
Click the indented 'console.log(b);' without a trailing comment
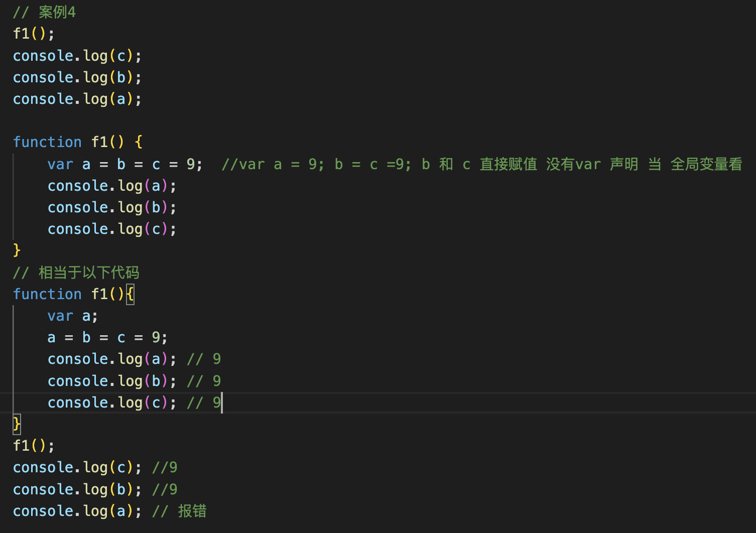pyautogui.click(x=112, y=207)
